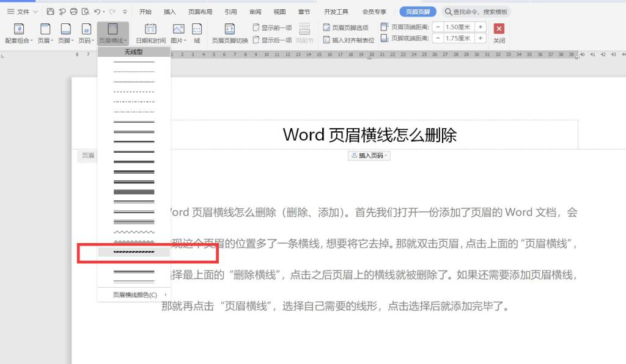
Task: Expand 页眉横线颜色 color submenu
Action: [134, 294]
